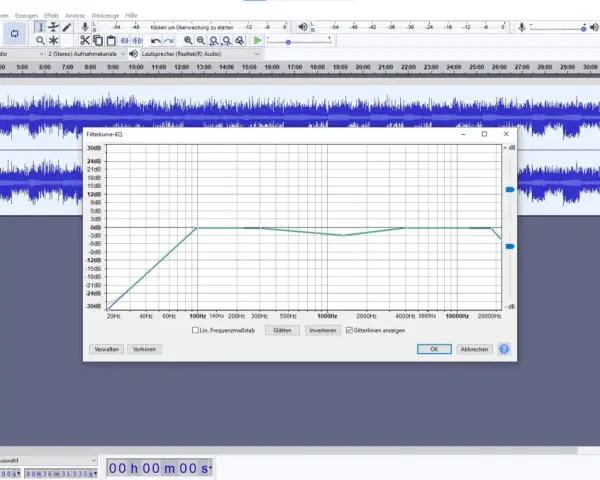This screenshot has height=480, width=600.
Task: Click the Zoom Out icon
Action: [201, 40]
